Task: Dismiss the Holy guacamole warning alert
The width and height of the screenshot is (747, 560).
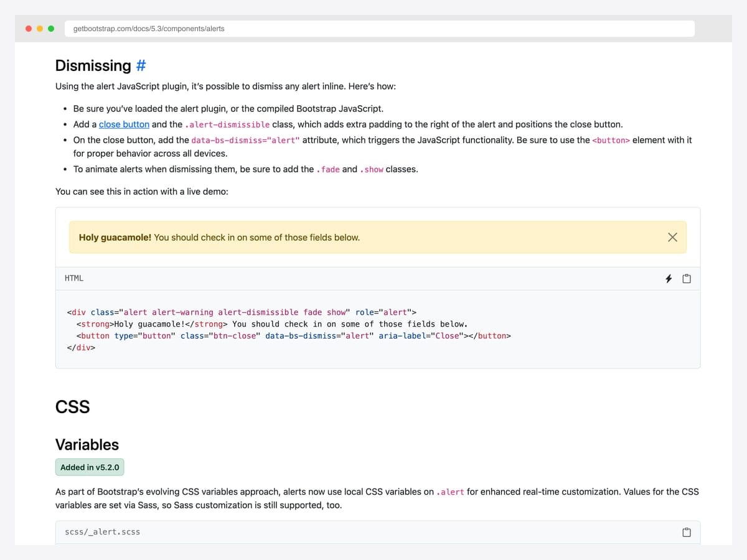Action: tap(672, 237)
